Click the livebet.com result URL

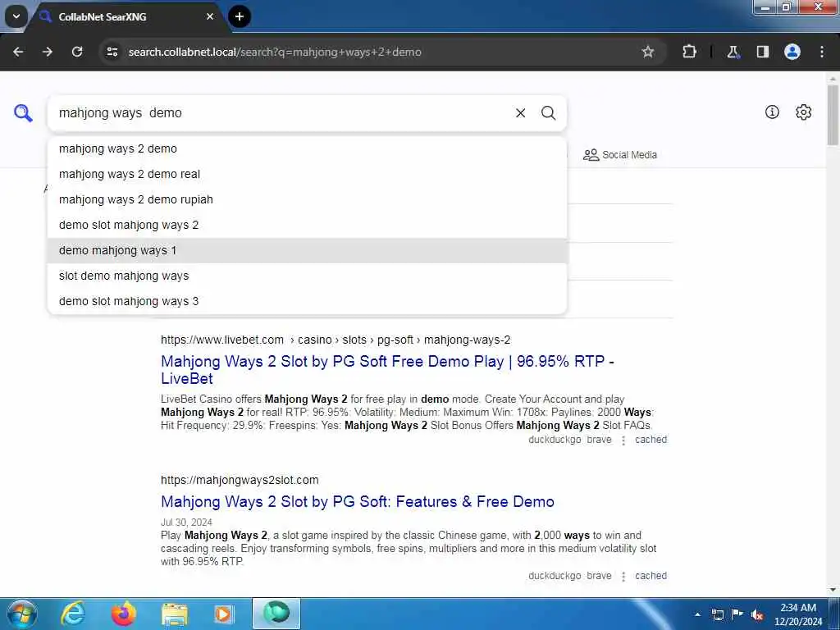[336, 340]
